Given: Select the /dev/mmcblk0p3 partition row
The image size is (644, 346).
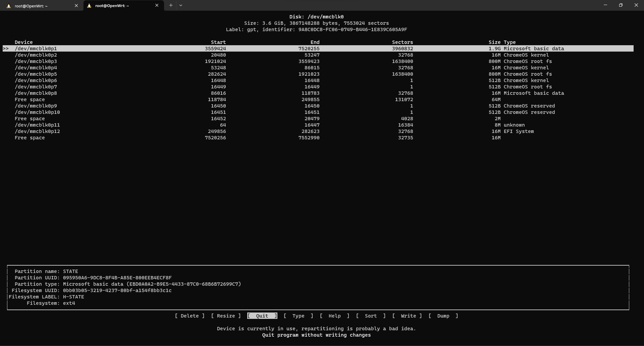Looking at the screenshot, I should pos(318,61).
